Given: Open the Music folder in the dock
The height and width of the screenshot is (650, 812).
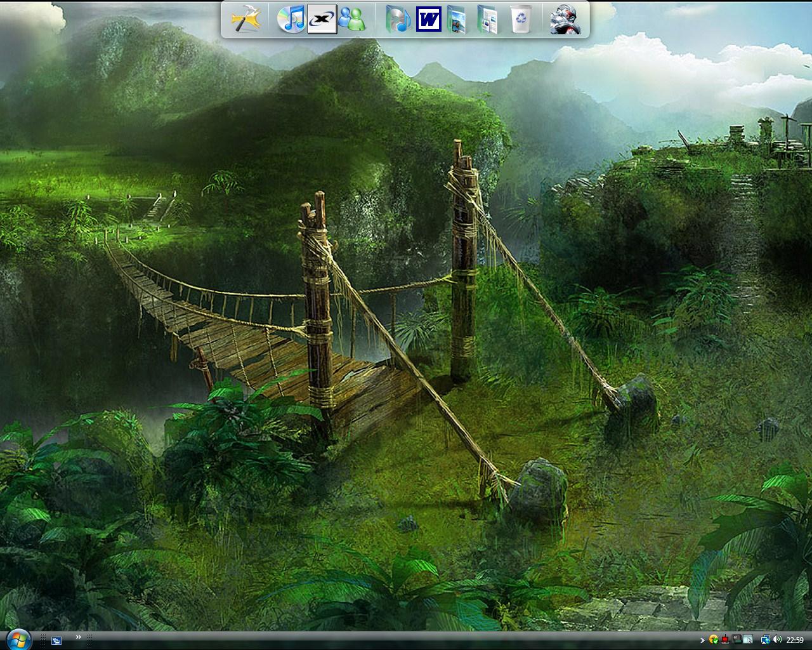Looking at the screenshot, I should tap(398, 19).
